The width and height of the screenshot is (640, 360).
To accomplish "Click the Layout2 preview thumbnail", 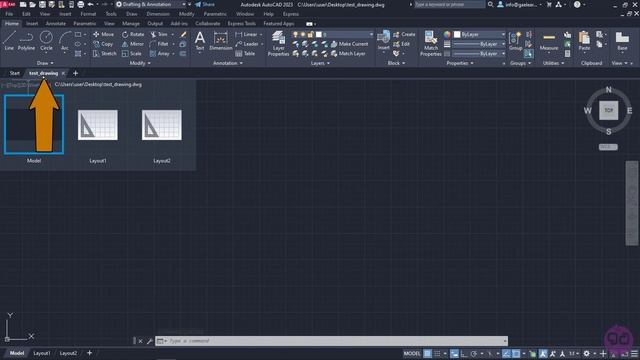I will coord(162,125).
